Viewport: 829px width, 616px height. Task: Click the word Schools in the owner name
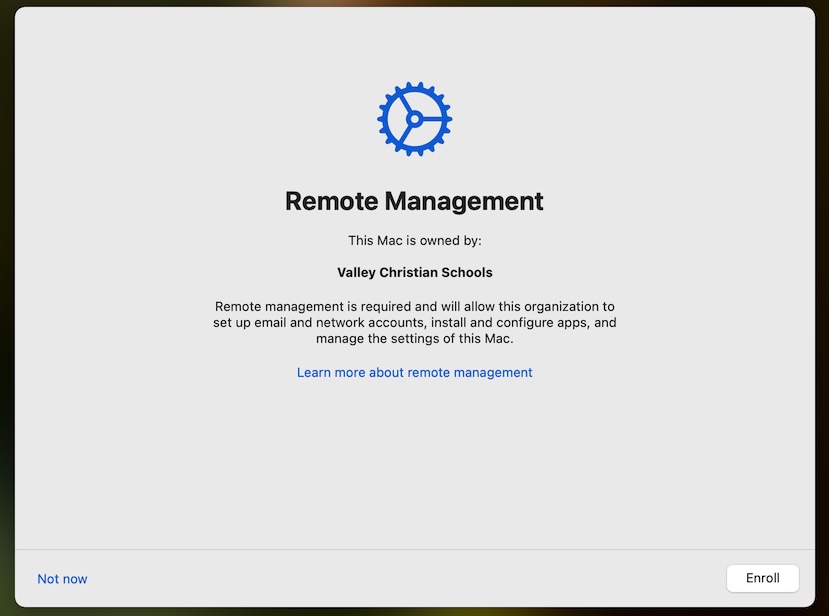tap(467, 272)
